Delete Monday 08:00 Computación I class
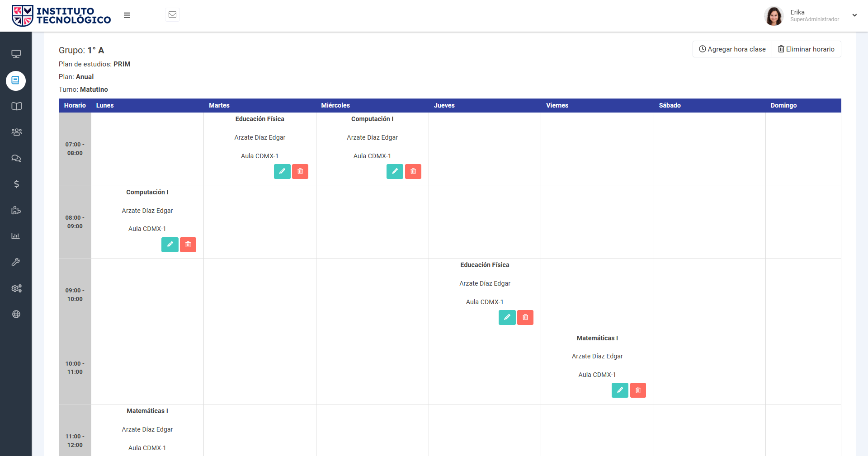 click(188, 244)
